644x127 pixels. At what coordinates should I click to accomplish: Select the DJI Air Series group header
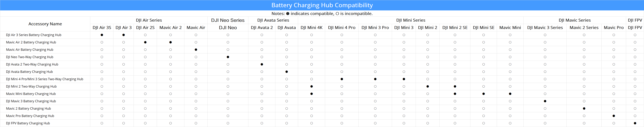[x=149, y=20]
